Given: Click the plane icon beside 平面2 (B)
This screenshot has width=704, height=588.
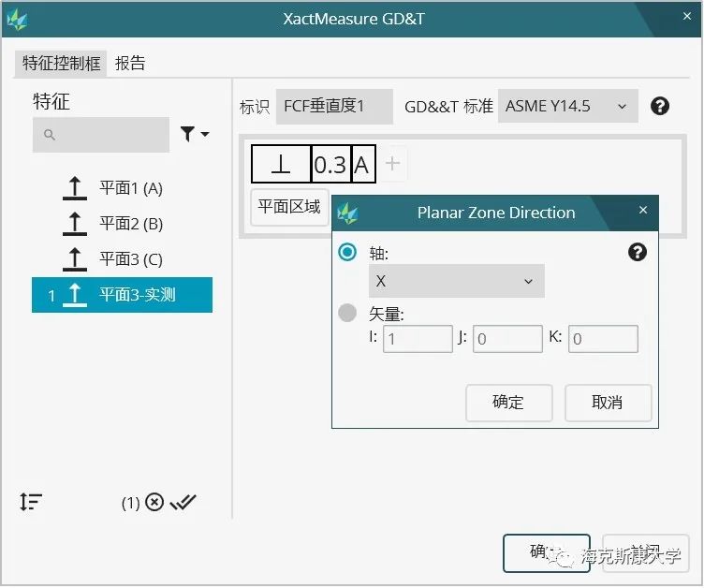Looking at the screenshot, I should point(75,224).
